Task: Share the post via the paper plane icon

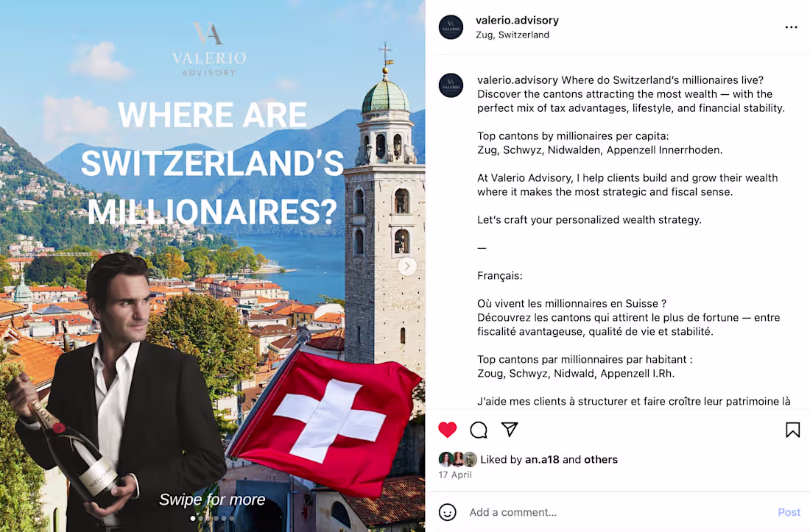Action: click(x=510, y=430)
